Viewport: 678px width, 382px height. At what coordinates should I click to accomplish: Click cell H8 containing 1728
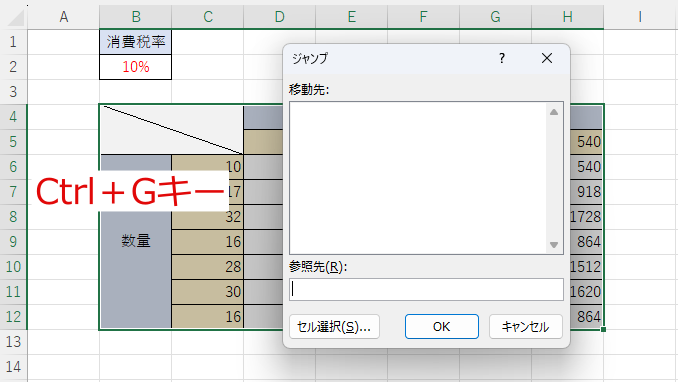586,216
